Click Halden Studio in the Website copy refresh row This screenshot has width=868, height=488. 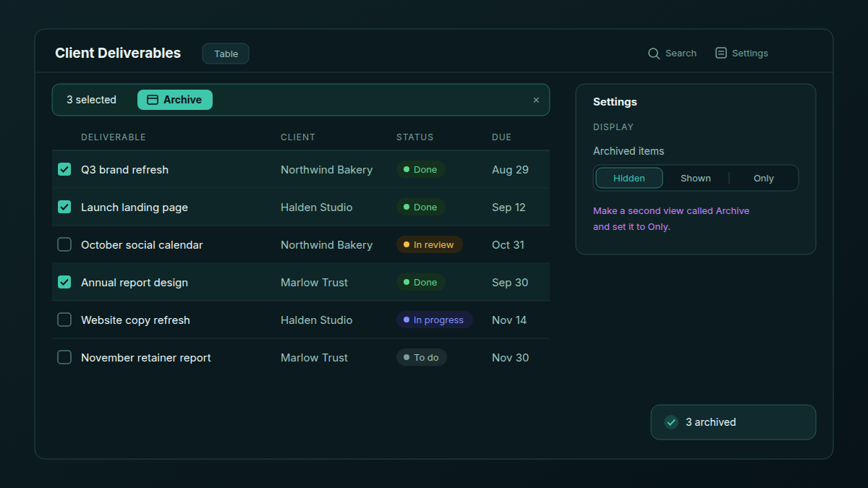(x=317, y=320)
